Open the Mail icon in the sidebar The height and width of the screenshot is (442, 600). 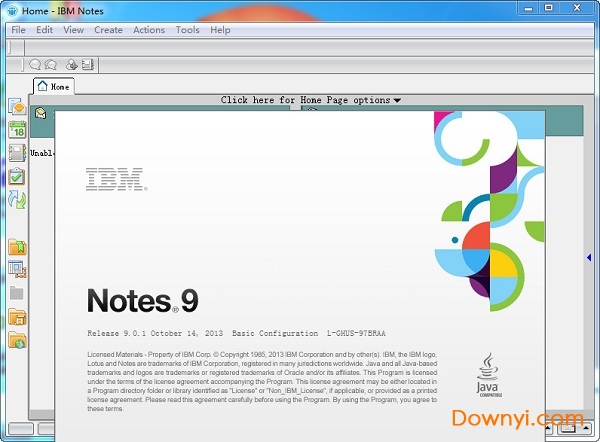(x=17, y=106)
